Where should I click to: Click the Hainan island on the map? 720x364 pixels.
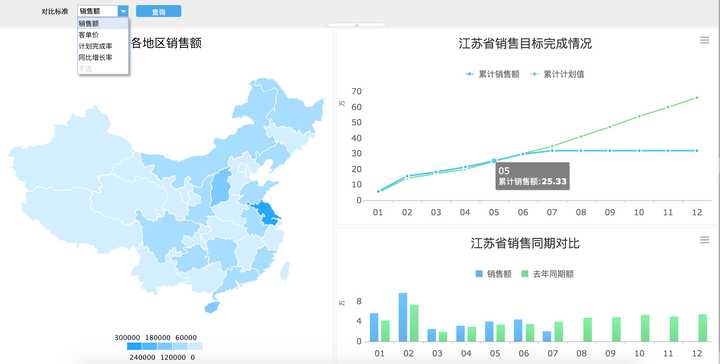[212, 307]
